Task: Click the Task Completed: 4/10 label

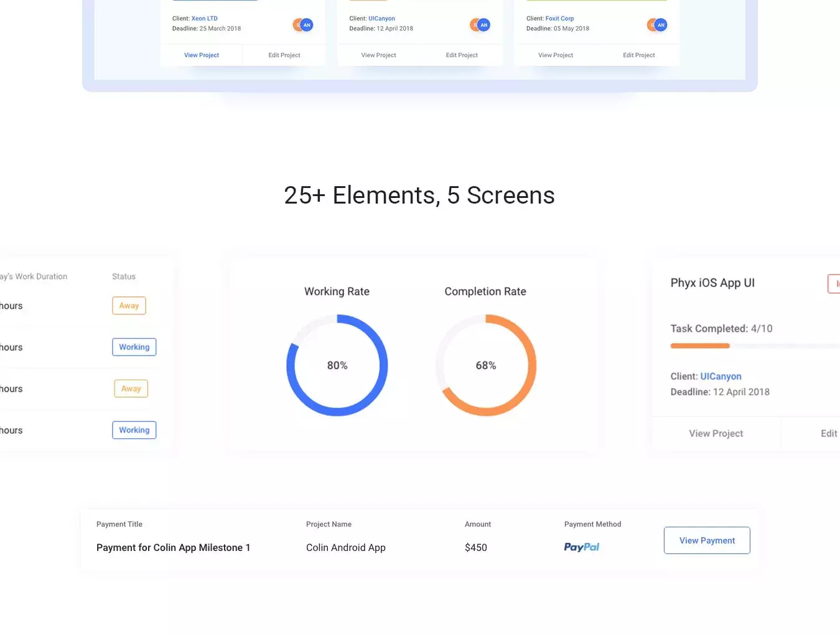Action: 721,329
